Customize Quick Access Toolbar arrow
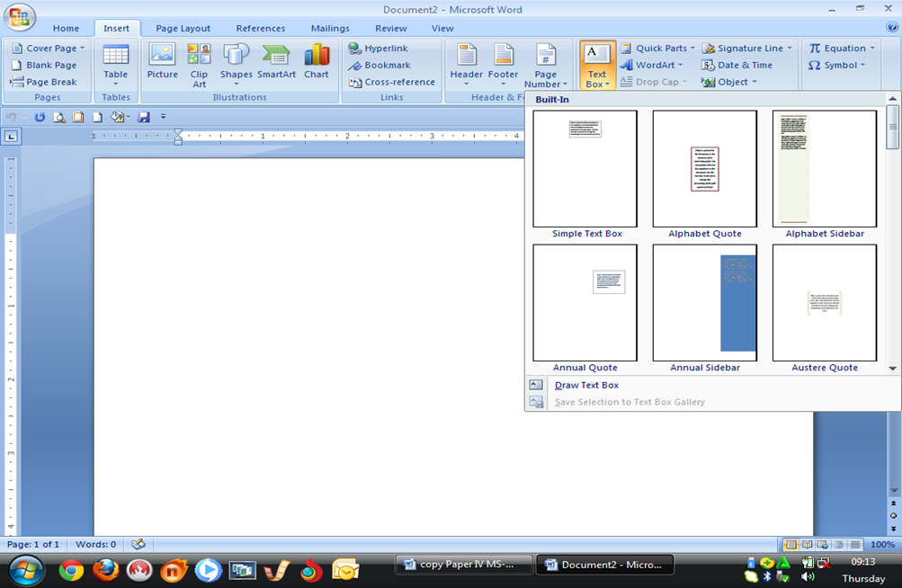This screenshot has width=902, height=588. [164, 117]
